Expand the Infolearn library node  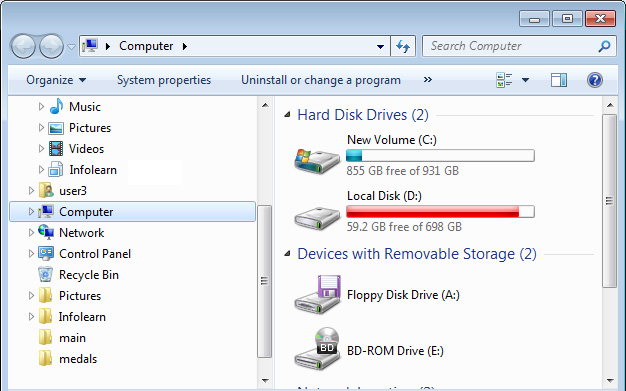pyautogui.click(x=41, y=169)
